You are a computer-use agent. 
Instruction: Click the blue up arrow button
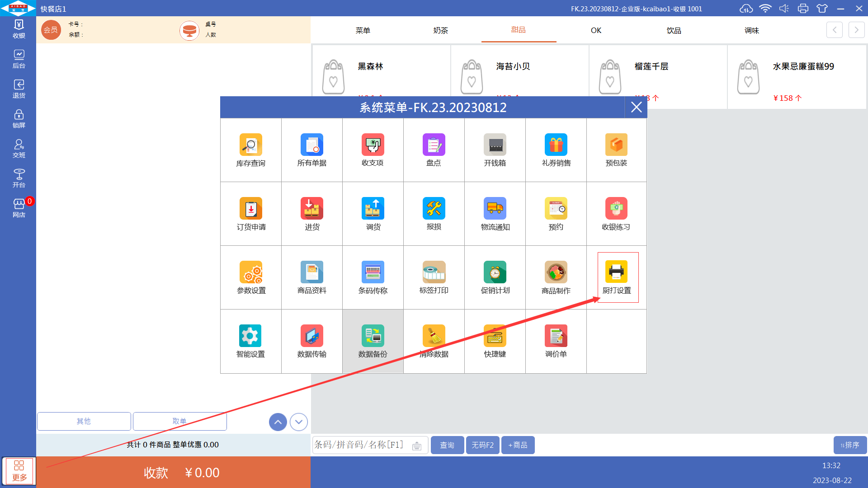point(278,422)
